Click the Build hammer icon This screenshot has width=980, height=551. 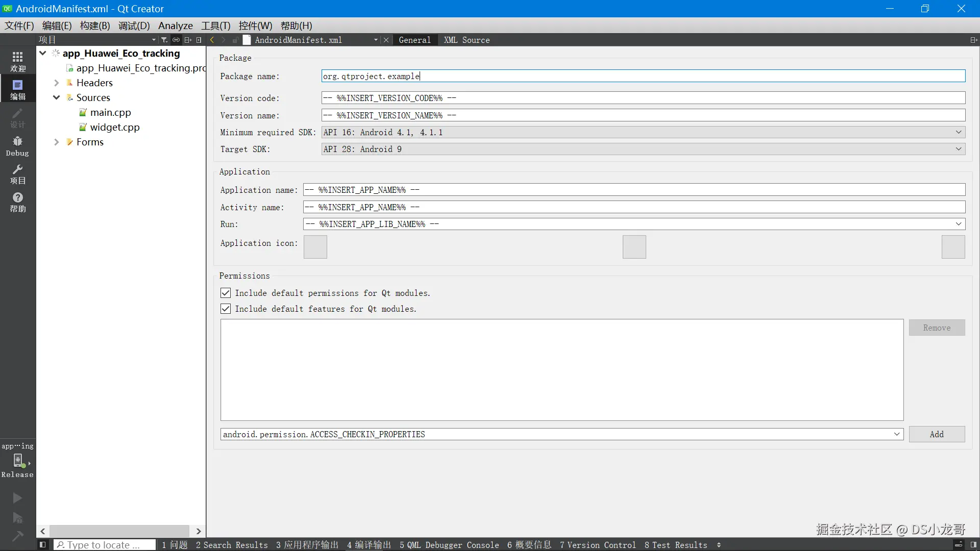[17, 536]
